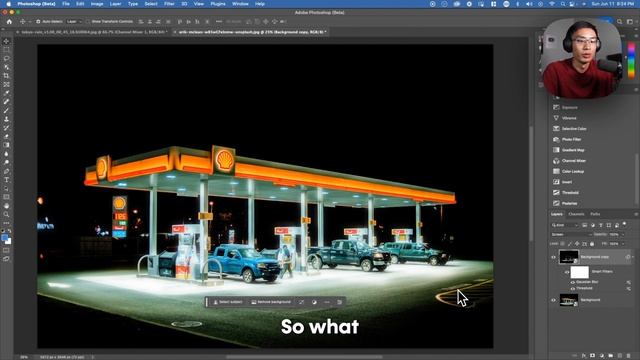Select the Rectangle shape tool
Image resolution: width=640 pixels, height=360 pixels.
pos(7,197)
